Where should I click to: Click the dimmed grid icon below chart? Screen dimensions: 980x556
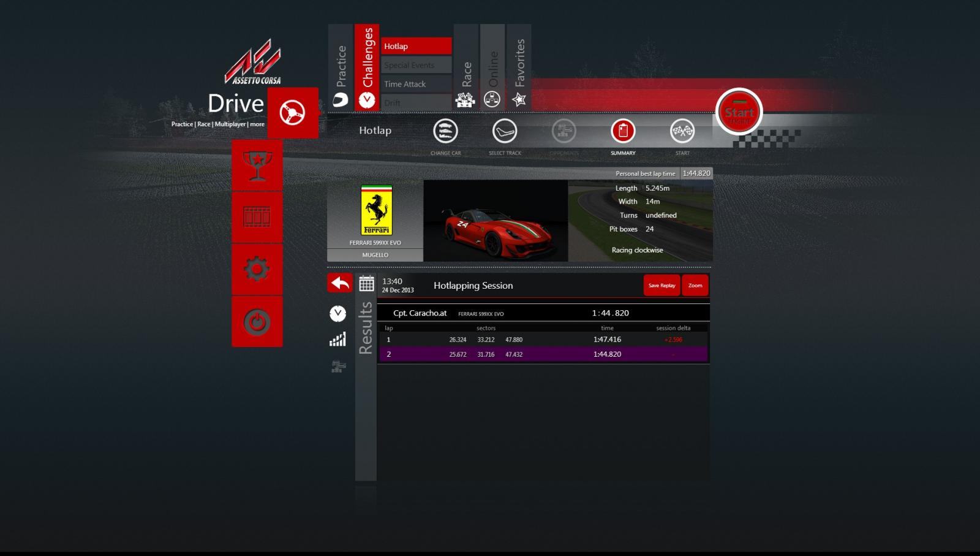click(x=338, y=367)
